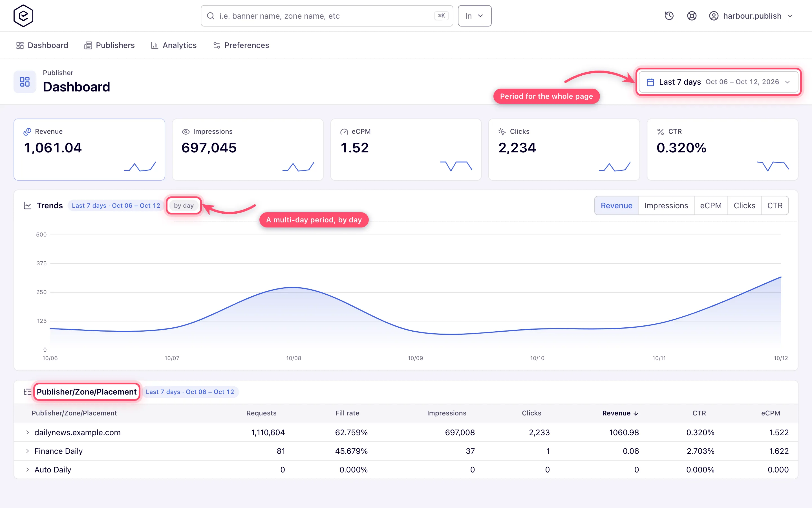Click the user avatar icon
The height and width of the screenshot is (508, 812).
point(714,16)
